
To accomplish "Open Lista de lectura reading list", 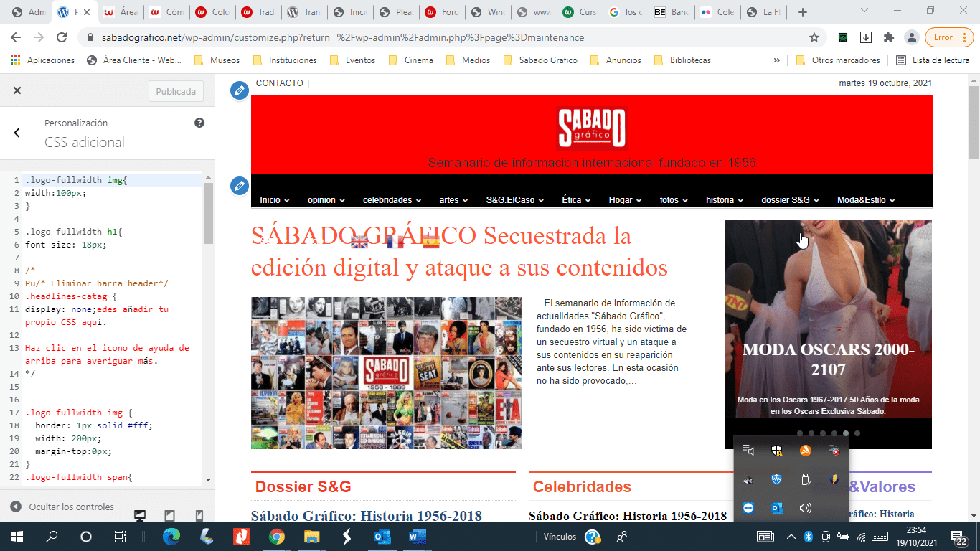I will pyautogui.click(x=933, y=60).
